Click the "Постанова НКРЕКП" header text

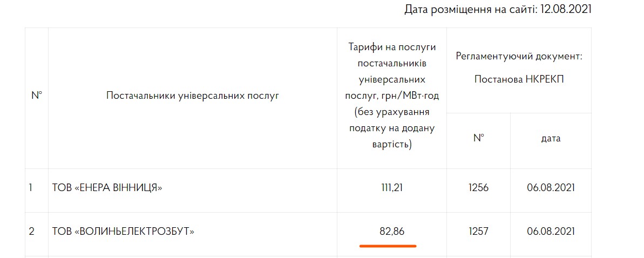519,79
